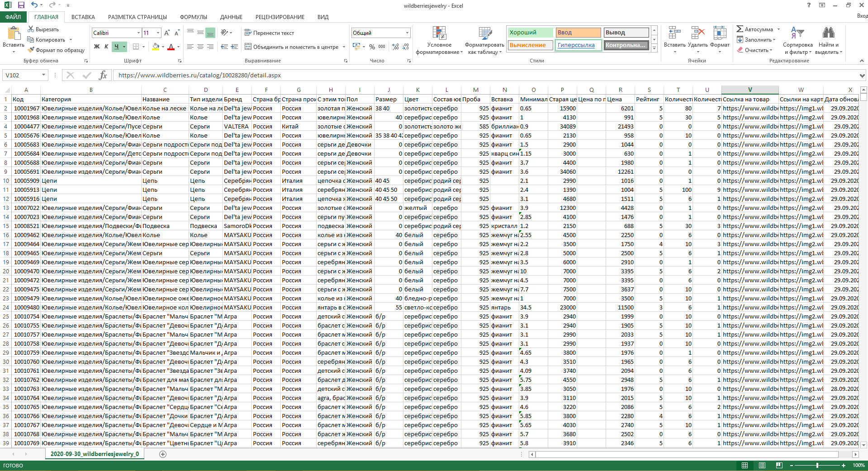Screen dimensions: 868x471
Task: Toggle italic formatting (К)
Action: 106,47
